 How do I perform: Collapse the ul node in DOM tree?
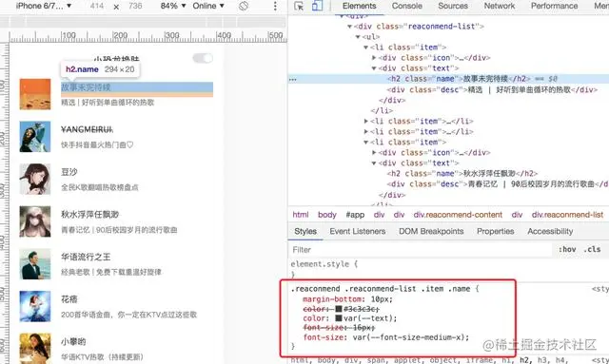tap(358, 37)
